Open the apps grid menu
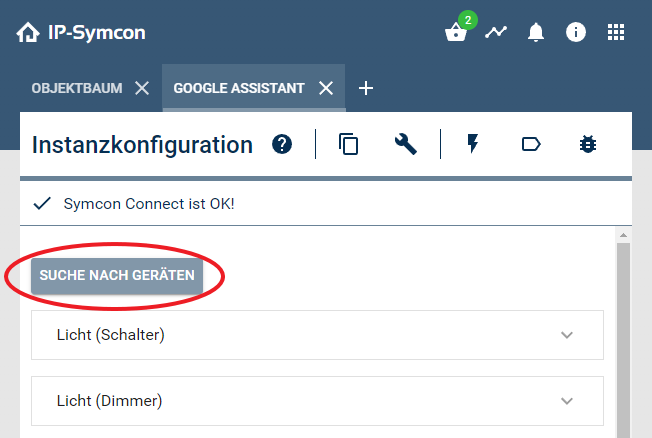 (616, 32)
